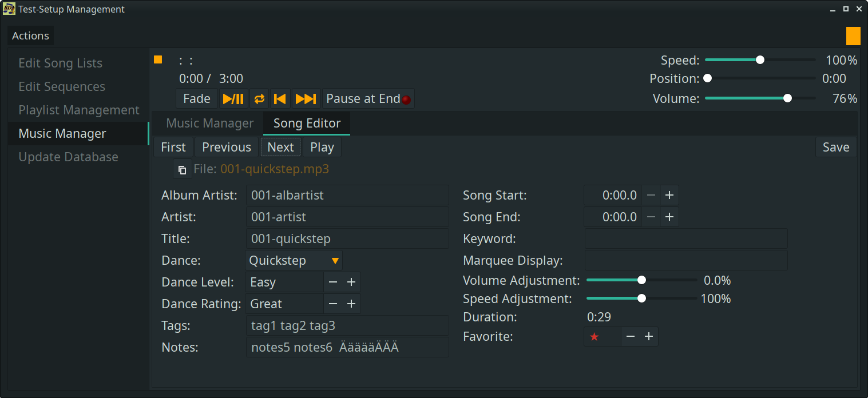868x398 pixels.
Task: Jump to beginning of song icon
Action: [280, 99]
